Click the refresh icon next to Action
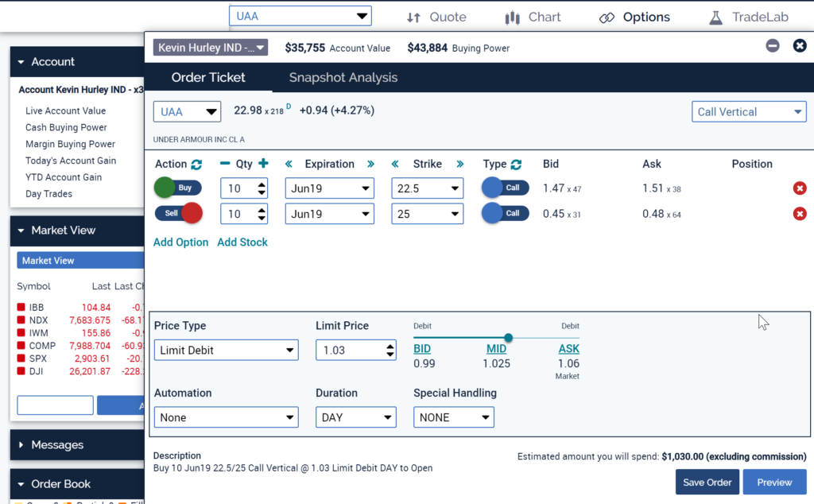Image resolution: width=814 pixels, height=504 pixels. [197, 165]
